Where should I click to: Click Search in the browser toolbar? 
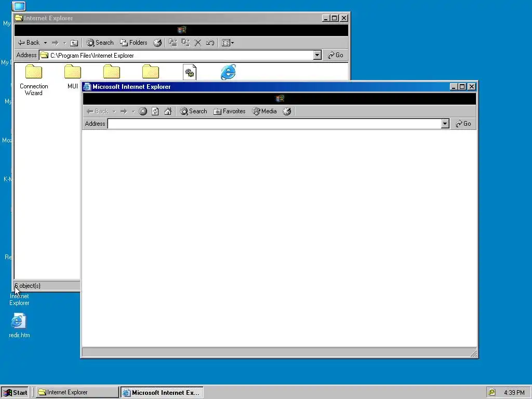tap(193, 111)
